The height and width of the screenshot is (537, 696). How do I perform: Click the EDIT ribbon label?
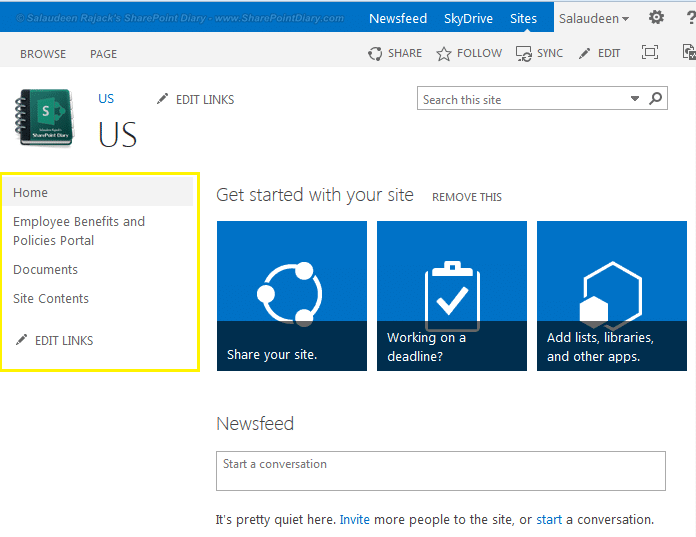(609, 53)
